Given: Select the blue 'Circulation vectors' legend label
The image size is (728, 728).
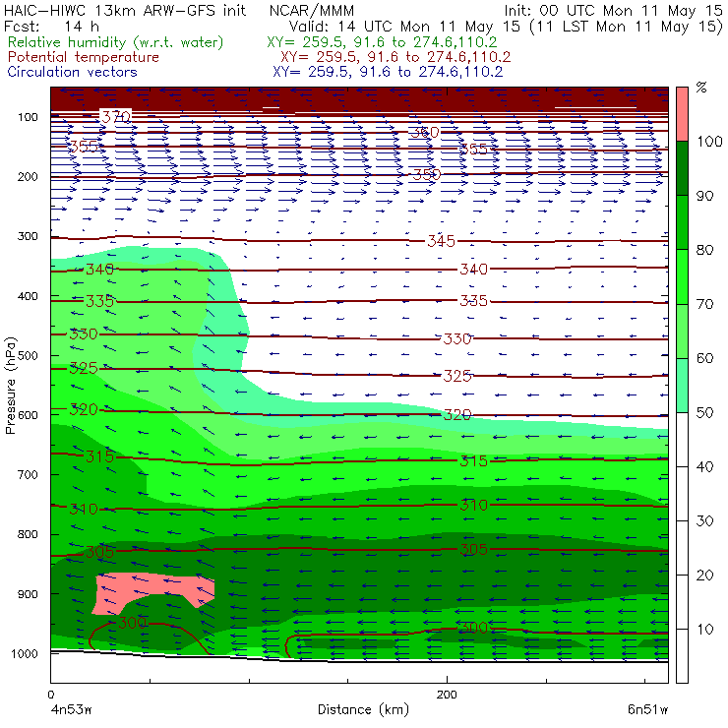Looking at the screenshot, I should pyautogui.click(x=73, y=72).
